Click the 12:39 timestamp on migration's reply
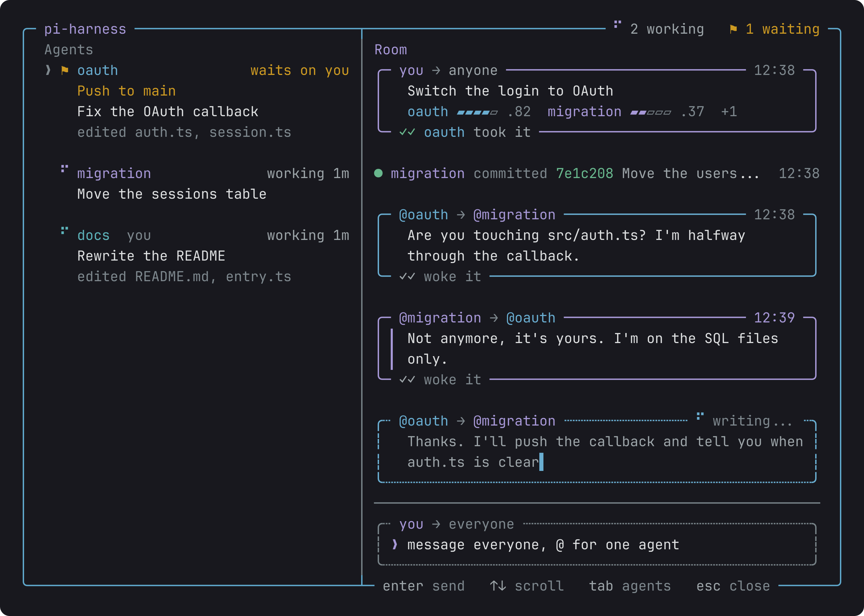Screen dimensions: 864x616 tap(774, 318)
